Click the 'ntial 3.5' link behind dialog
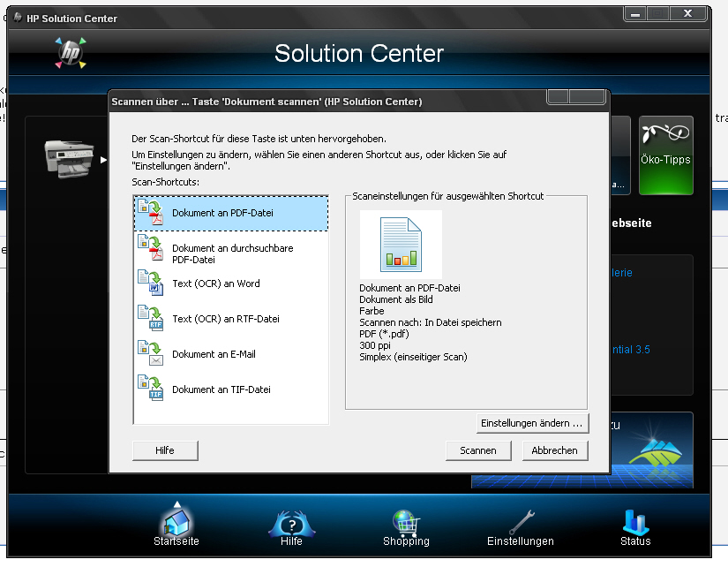This screenshot has width=728, height=567. click(x=631, y=350)
